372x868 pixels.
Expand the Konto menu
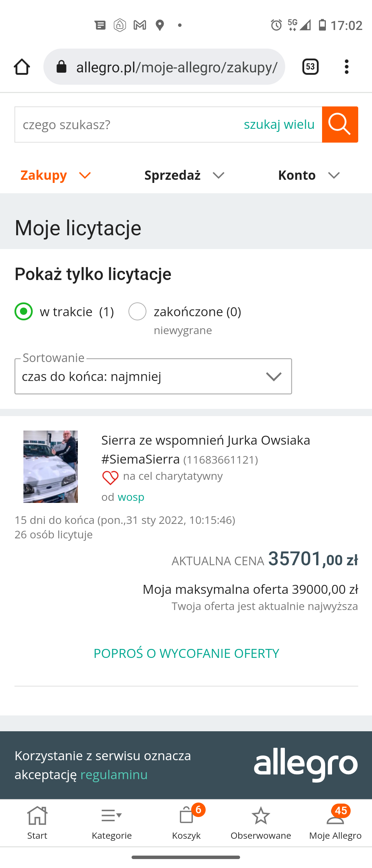pos(309,175)
